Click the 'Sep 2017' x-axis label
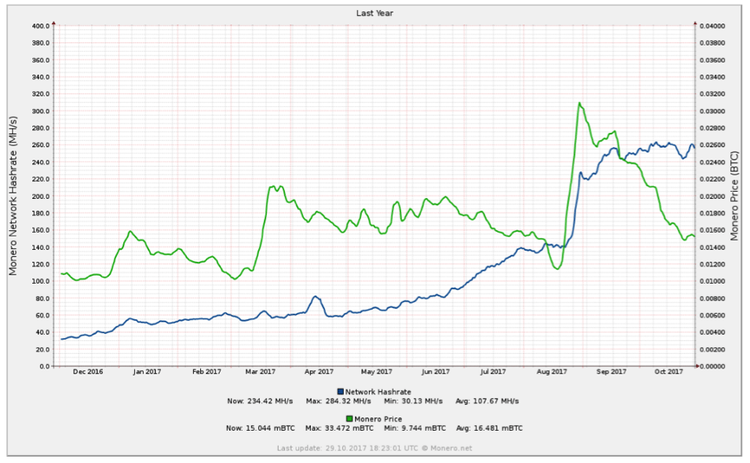Viewport: 750px width, 463px height. pos(611,372)
